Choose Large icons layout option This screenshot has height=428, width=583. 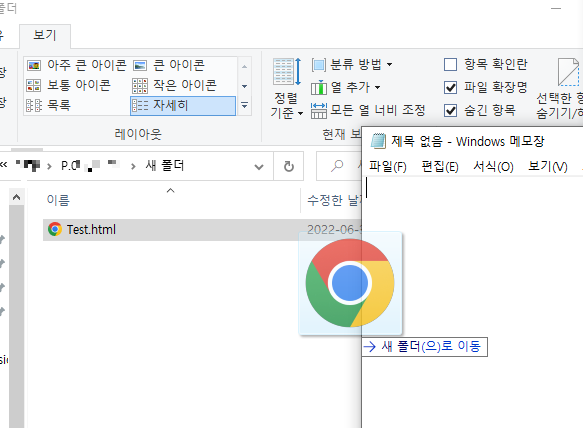click(168, 65)
